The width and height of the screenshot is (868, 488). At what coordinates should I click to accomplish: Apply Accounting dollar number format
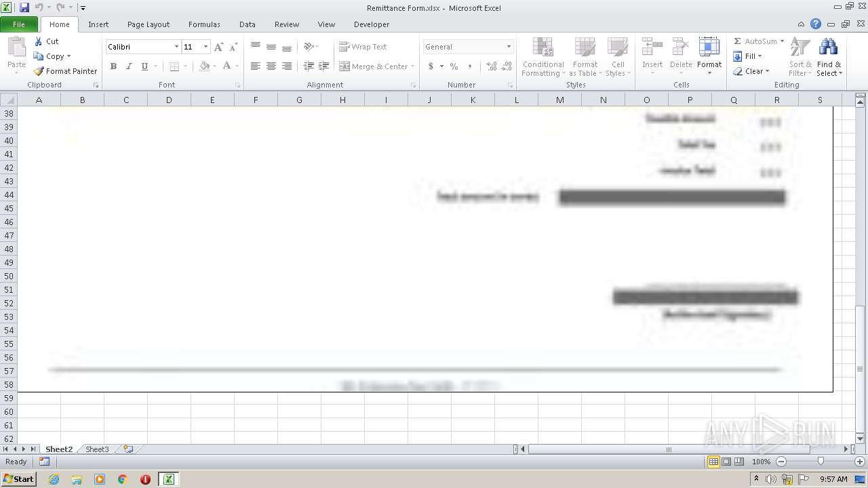[x=431, y=66]
